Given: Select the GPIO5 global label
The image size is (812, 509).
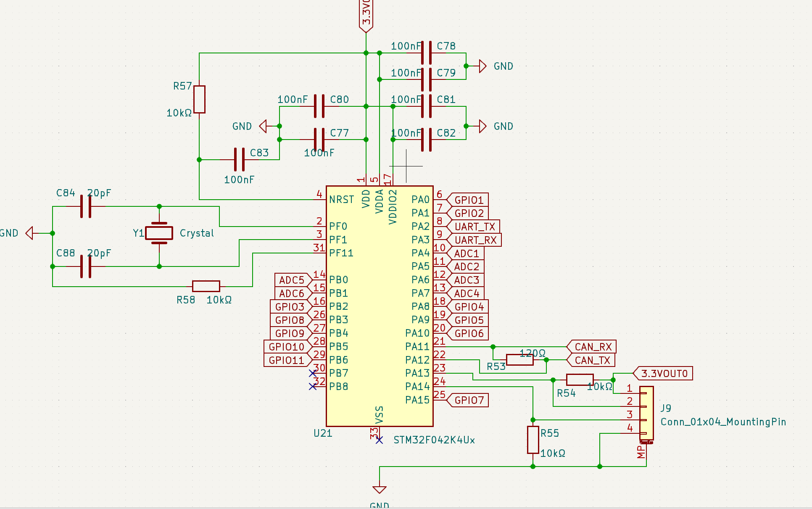Looking at the screenshot, I should (x=467, y=320).
